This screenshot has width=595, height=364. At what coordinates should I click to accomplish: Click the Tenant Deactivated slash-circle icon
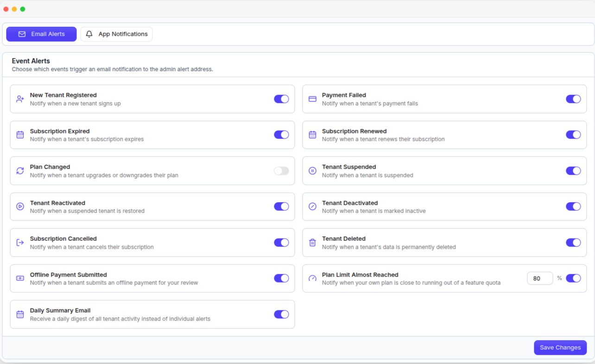tap(312, 207)
